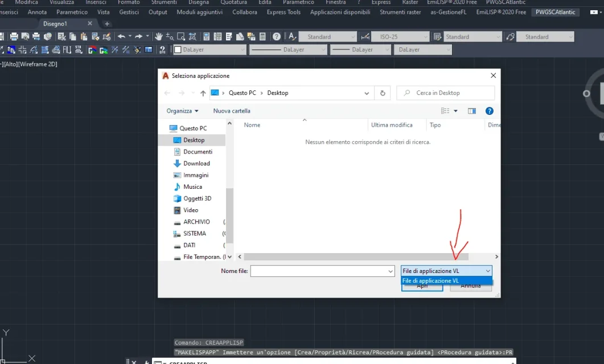Open the view options dropdown arrow

tap(455, 111)
